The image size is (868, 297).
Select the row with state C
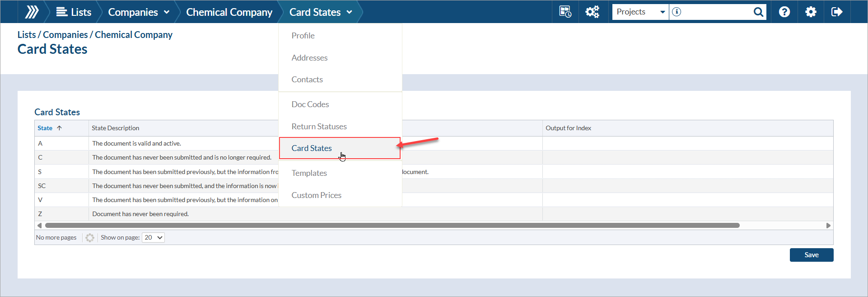pos(434,157)
